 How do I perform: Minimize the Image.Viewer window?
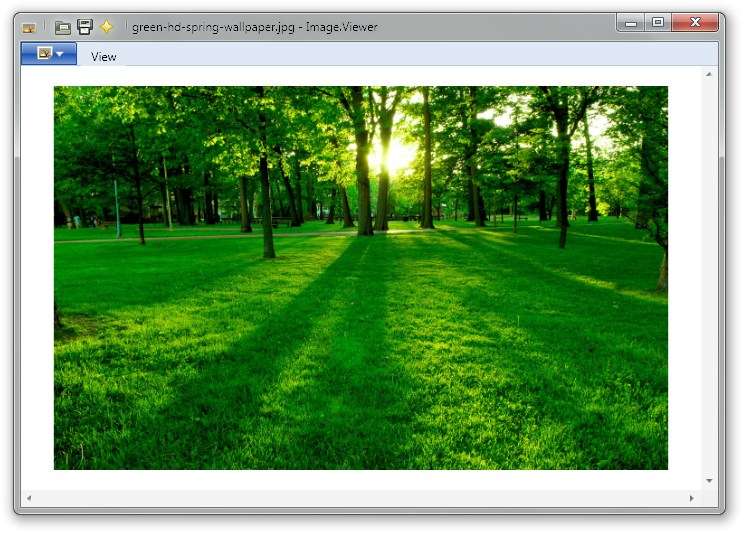631,23
